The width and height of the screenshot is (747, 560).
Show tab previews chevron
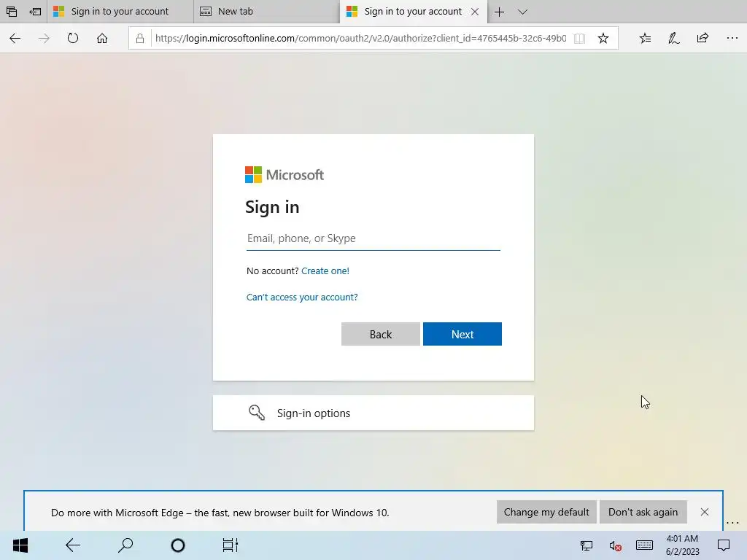tap(522, 12)
